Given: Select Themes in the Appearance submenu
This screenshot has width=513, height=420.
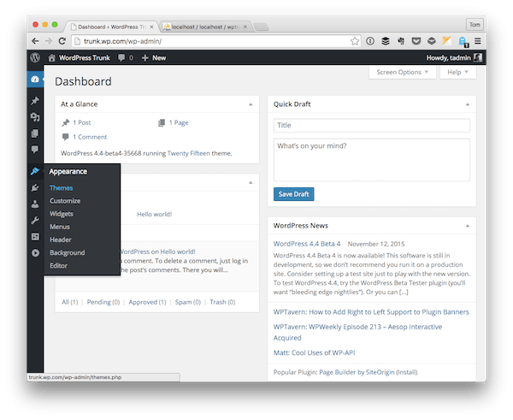Looking at the screenshot, I should (62, 188).
